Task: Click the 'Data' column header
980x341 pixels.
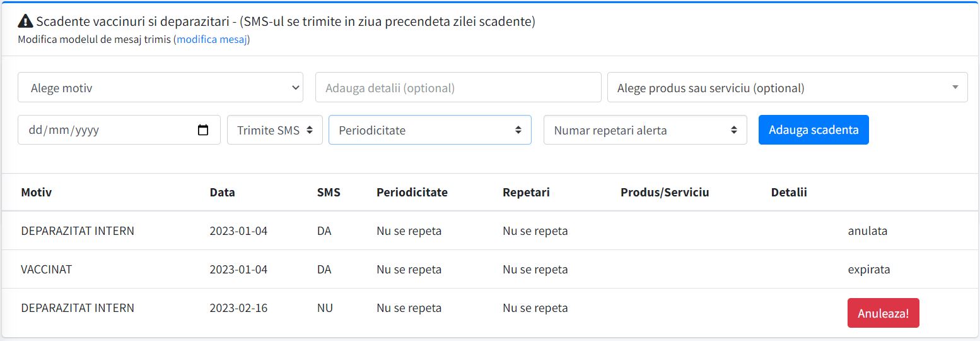Action: point(222,193)
